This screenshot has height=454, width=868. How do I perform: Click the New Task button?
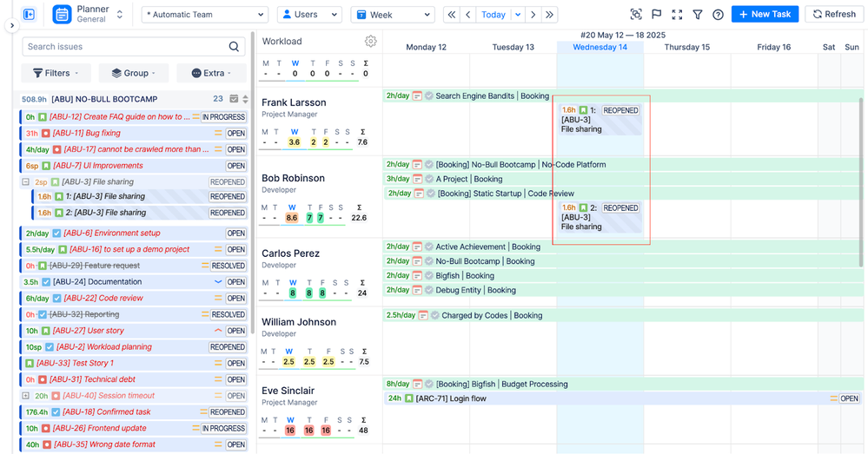[765, 15]
